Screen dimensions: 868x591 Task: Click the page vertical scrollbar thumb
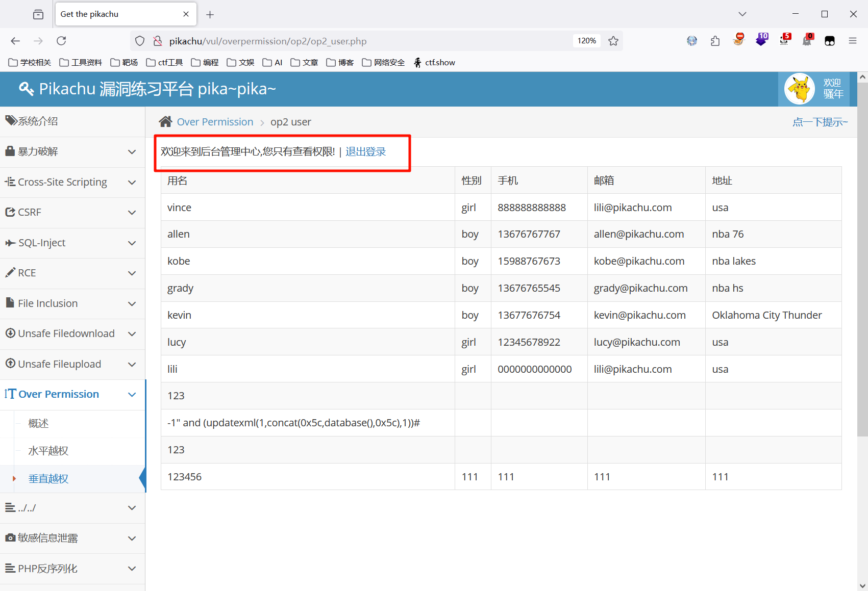pos(862,259)
